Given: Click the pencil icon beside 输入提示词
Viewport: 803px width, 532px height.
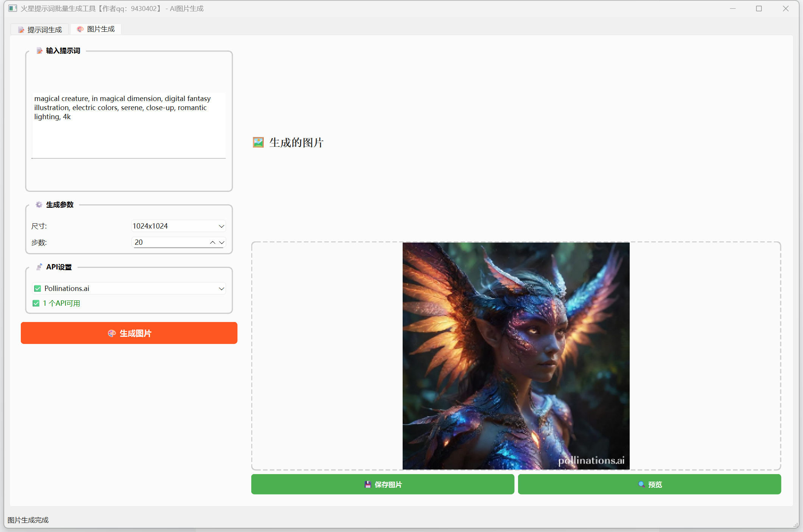Looking at the screenshot, I should 39,51.
